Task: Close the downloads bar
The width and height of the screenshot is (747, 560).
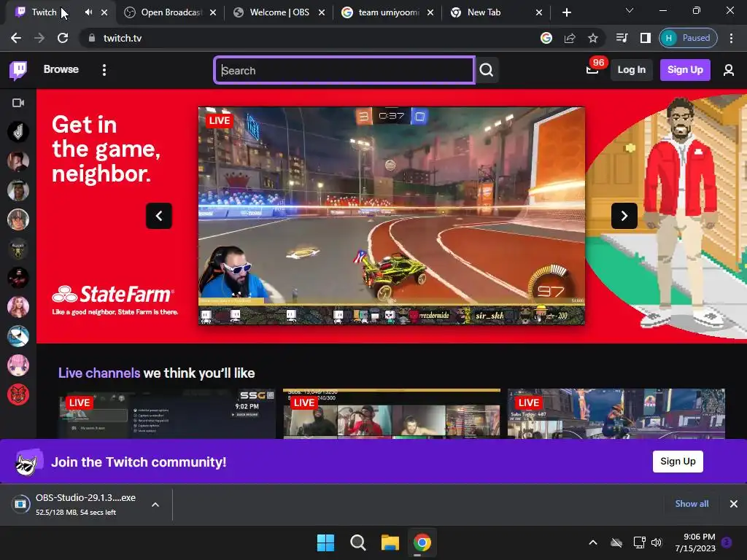Action: pos(734,504)
